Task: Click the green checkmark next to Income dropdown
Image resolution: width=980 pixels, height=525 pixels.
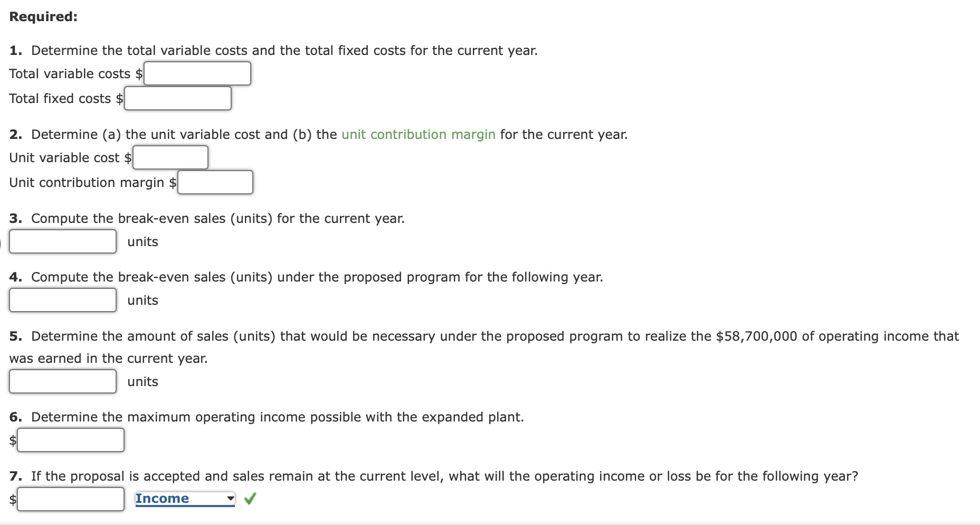Action: (251, 498)
